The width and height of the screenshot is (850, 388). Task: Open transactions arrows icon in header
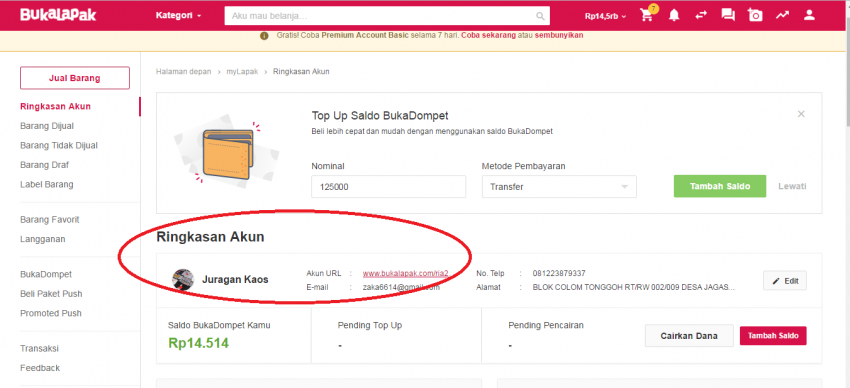pos(701,15)
